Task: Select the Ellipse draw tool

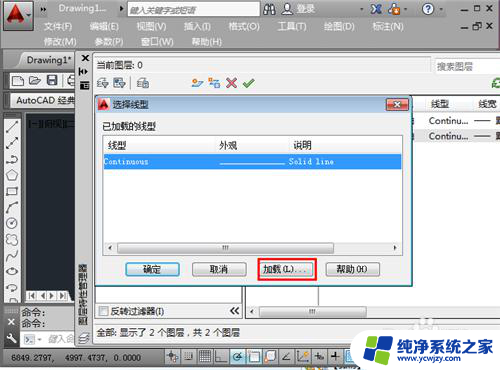Action: tap(12, 271)
